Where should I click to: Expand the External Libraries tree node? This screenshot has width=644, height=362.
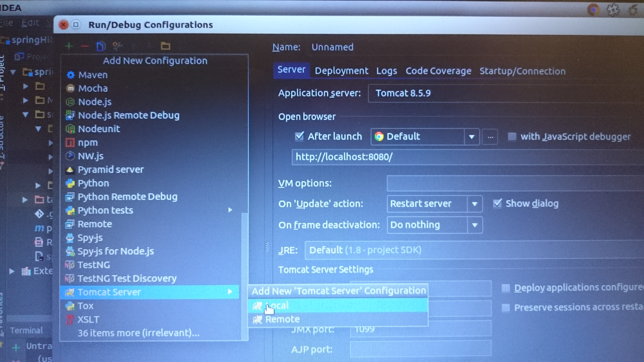12,271
